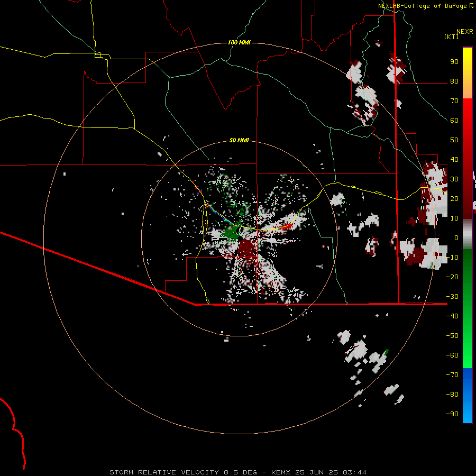Click the NEXR label above the color scale
The image size is (476, 476).
pos(465,32)
